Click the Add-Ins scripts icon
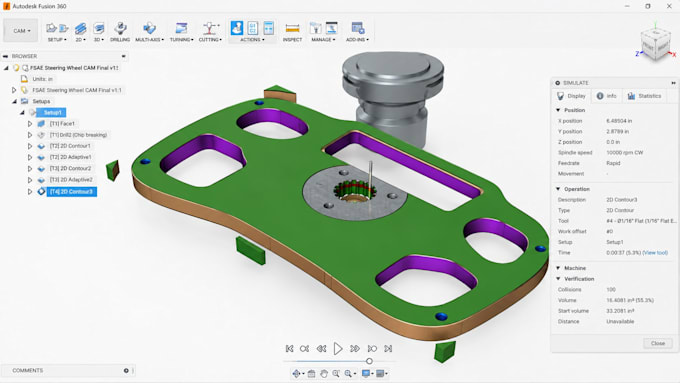Screen dimensions: 680x383 click(358, 28)
